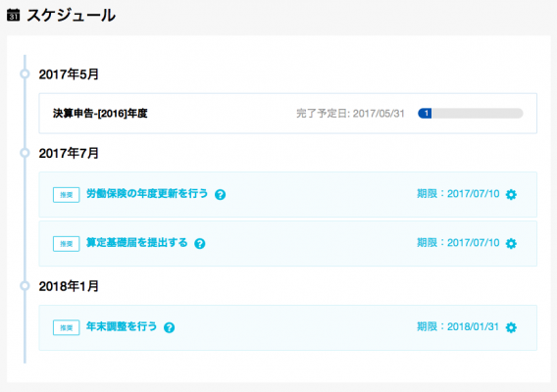Image resolution: width=557 pixels, height=392 pixels.
Task: Click the 推奨 badge on 算定基礎届 row
Action: click(x=66, y=244)
